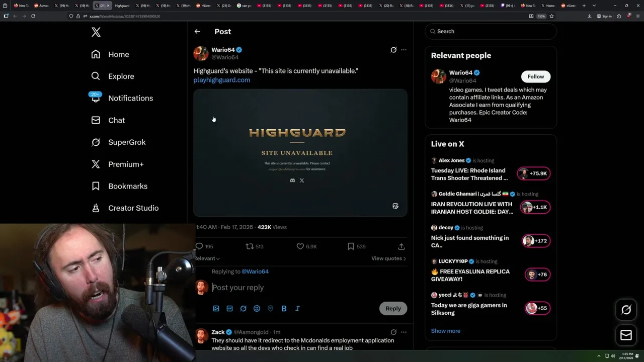This screenshot has height=362, width=644.
Task: Open SuperGrok in the sidebar
Action: [x=118, y=142]
